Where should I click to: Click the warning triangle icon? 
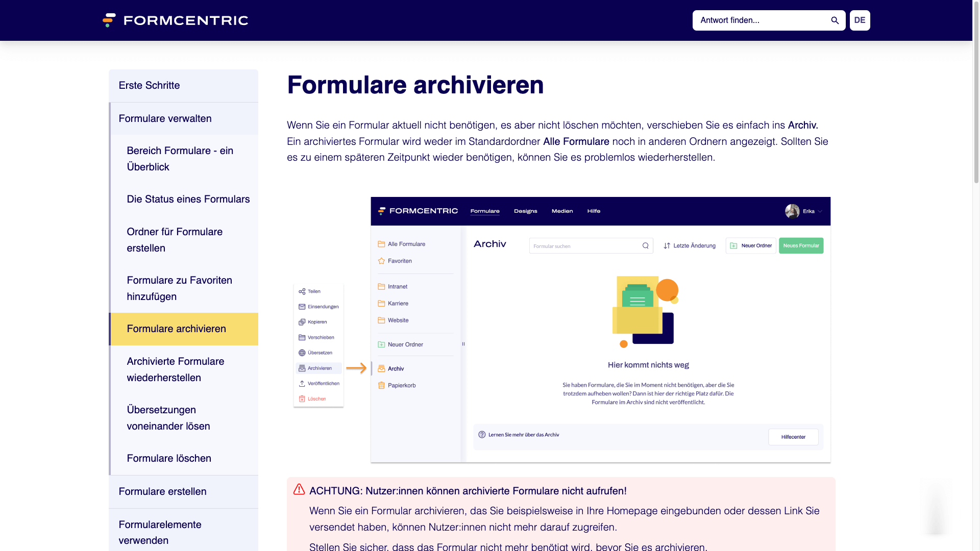[299, 490]
